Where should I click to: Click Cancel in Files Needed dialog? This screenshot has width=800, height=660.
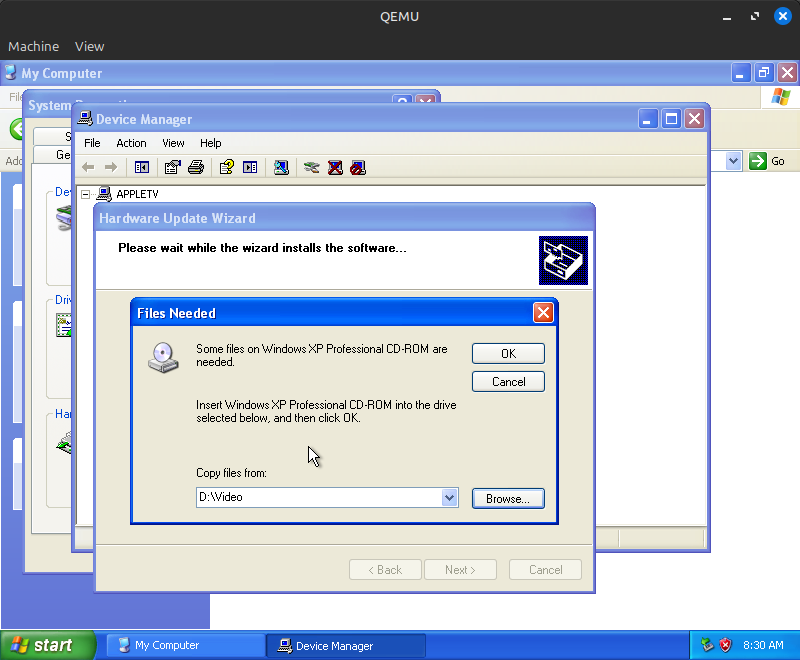click(508, 382)
